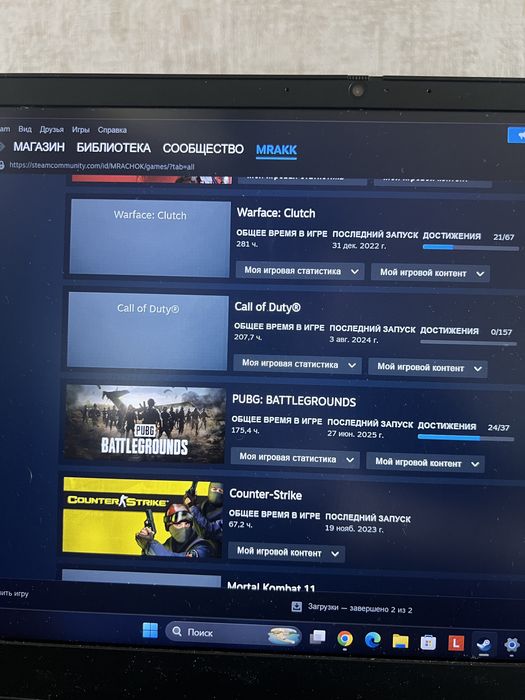Screen dimensions: 525x700
Task: Expand PUBG game statistics dropdown
Action: coord(295,458)
